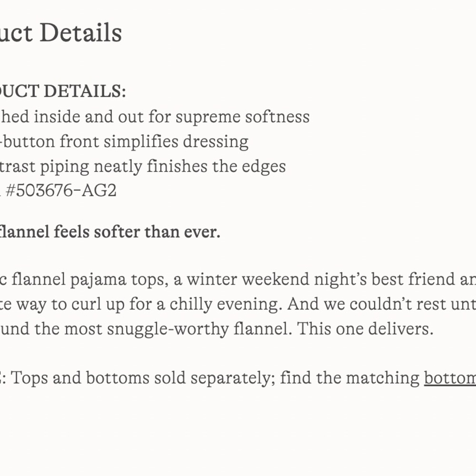Viewport: 476px width, 476px height.
Task: Click the bold 'flannel feels softer than ever' text
Action: coord(110,232)
